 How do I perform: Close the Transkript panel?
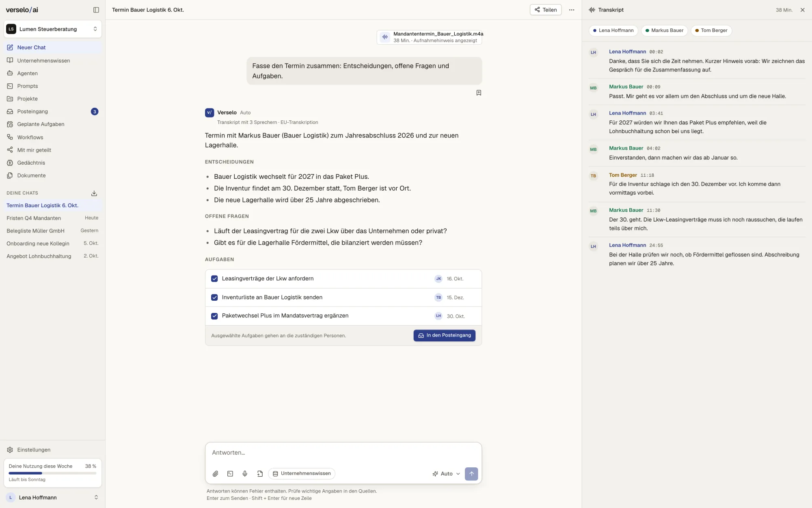pyautogui.click(x=803, y=10)
